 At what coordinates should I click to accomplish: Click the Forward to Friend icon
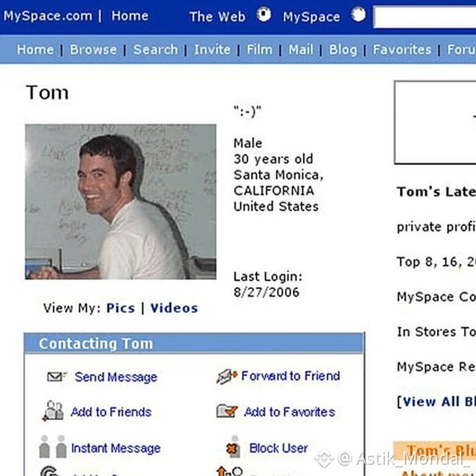click(226, 377)
